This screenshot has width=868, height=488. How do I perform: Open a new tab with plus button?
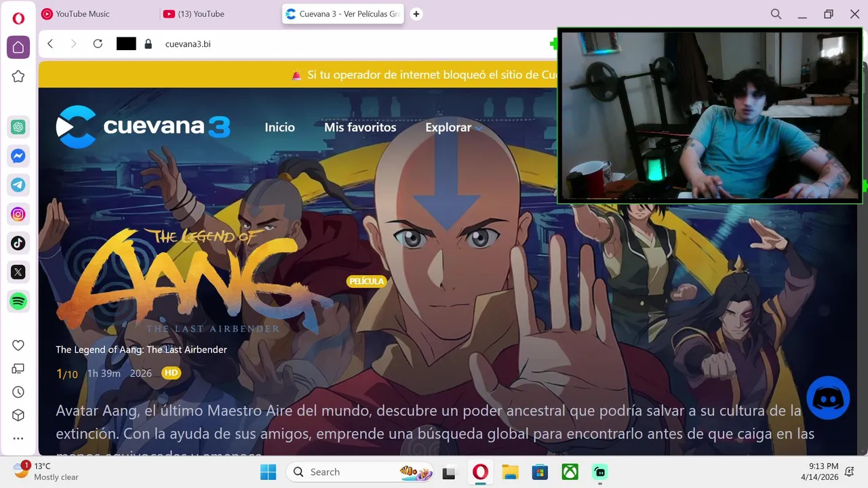click(x=416, y=14)
